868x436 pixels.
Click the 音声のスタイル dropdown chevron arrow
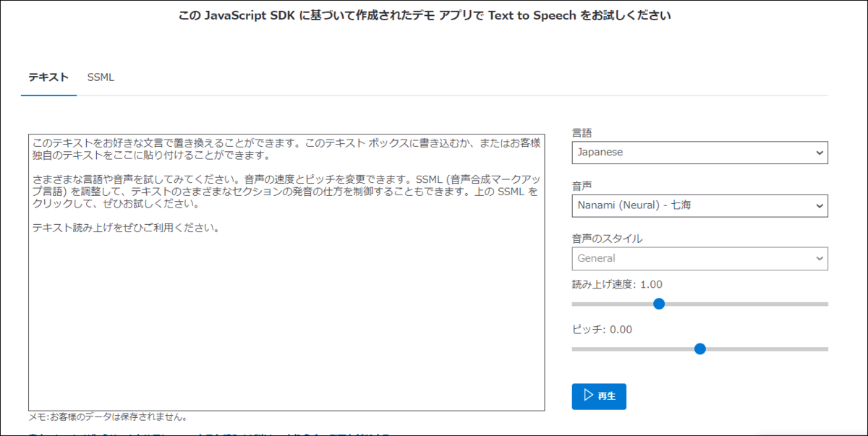[819, 258]
